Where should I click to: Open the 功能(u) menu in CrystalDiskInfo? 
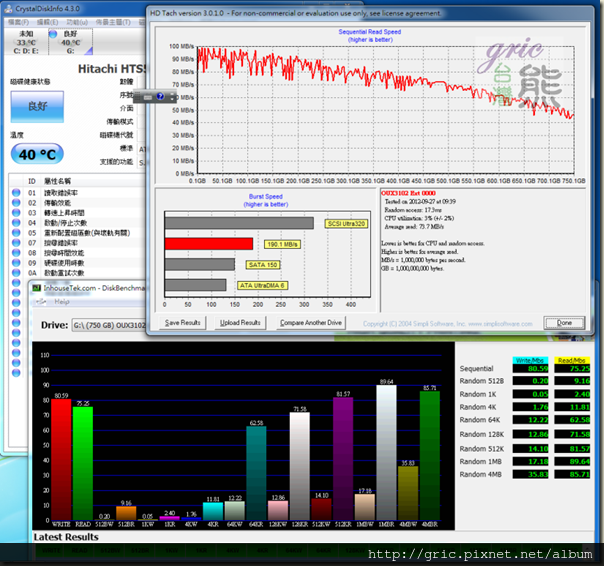click(x=77, y=22)
